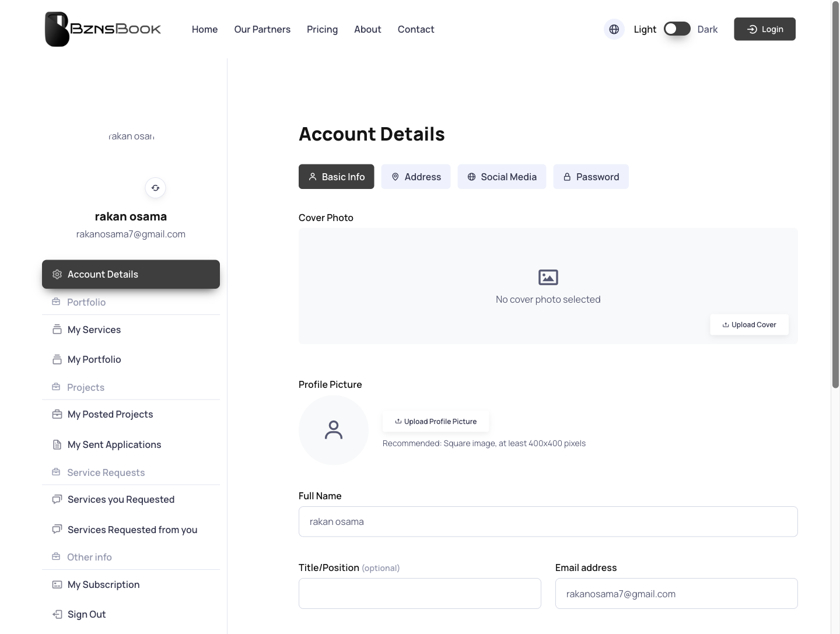Open My Sent Applications
Viewport: 840px width, 634px height.
pos(131,444)
